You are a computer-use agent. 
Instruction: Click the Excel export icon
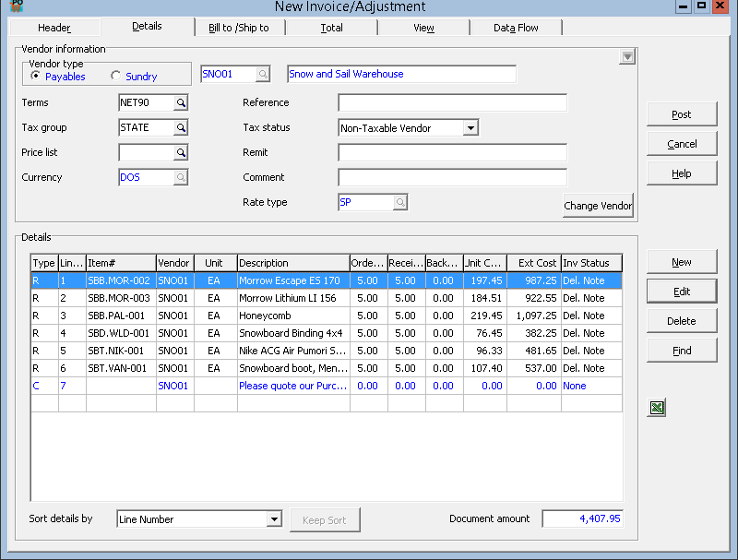click(x=657, y=408)
